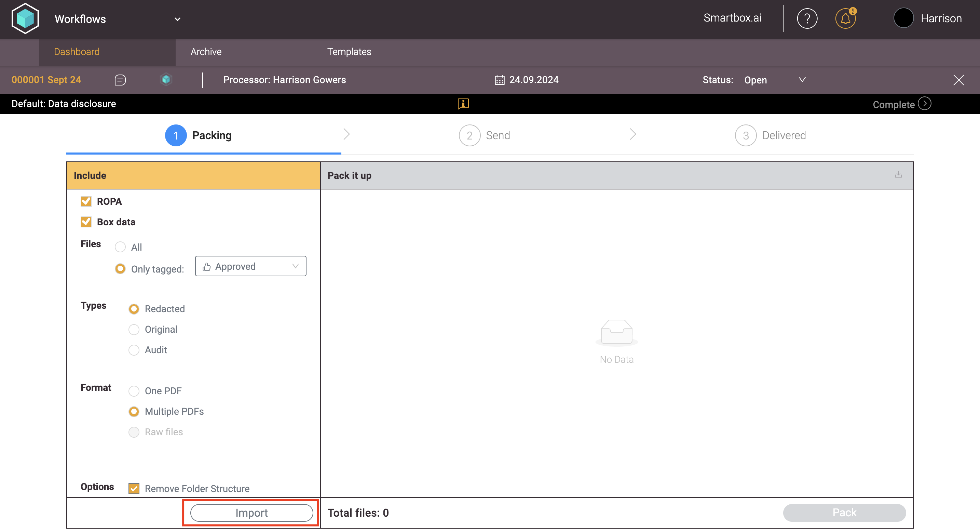Click the calendar icon next to 24.09.2024

499,80
